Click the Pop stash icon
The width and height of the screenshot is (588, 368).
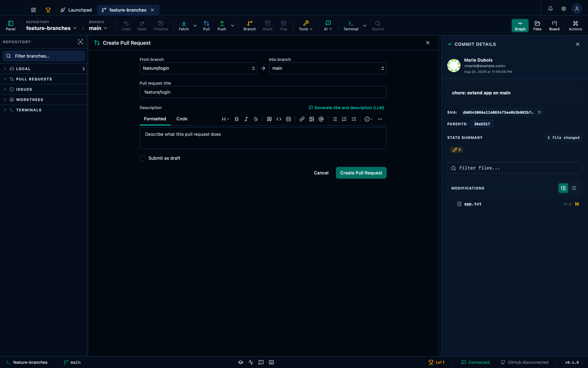pyautogui.click(x=283, y=26)
